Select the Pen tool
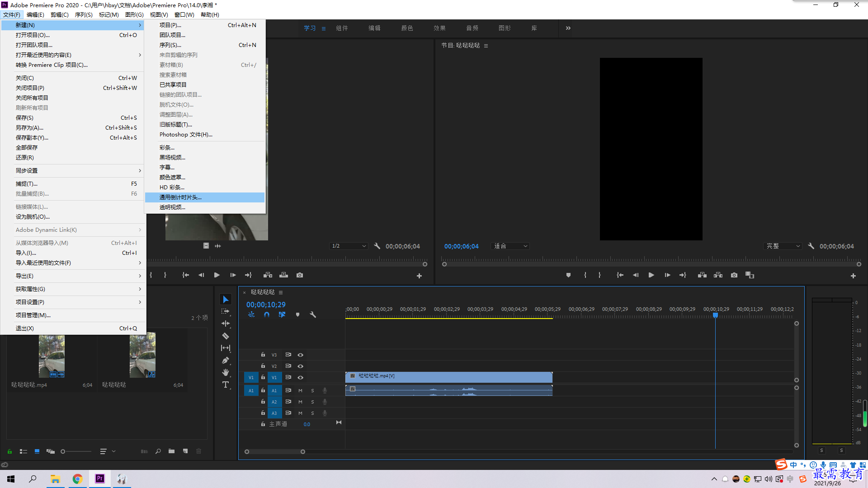The height and width of the screenshot is (488, 868). click(x=226, y=360)
